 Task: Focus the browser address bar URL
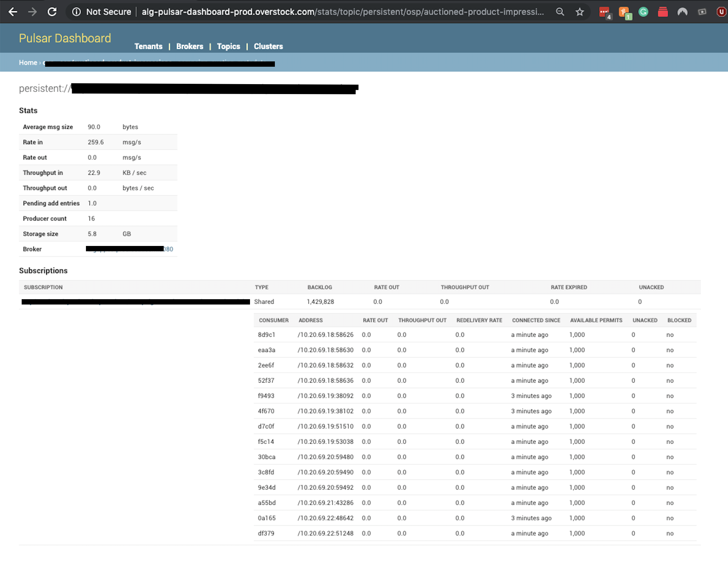click(343, 12)
